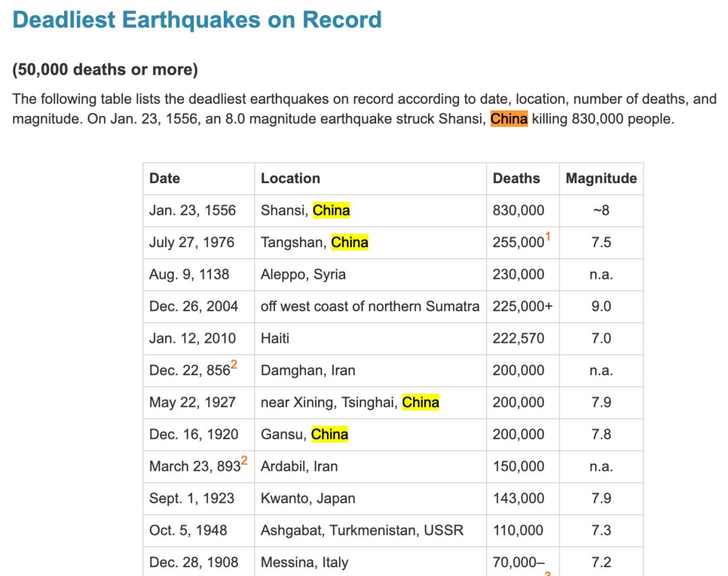Viewport: 728px width, 576px height.
Task: Click highlighted China in the Shansi row
Action: [331, 210]
